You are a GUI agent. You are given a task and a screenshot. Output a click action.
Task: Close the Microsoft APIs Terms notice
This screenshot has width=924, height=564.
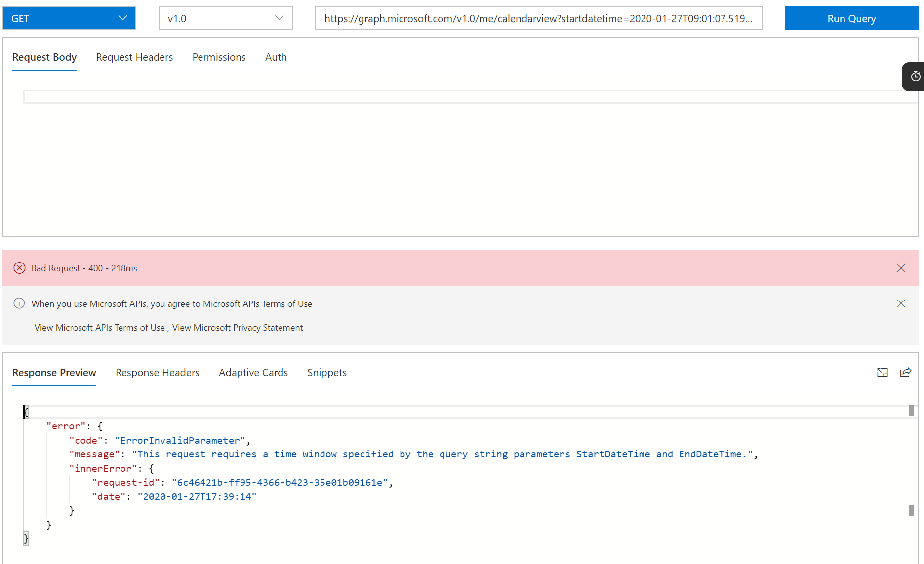(901, 303)
